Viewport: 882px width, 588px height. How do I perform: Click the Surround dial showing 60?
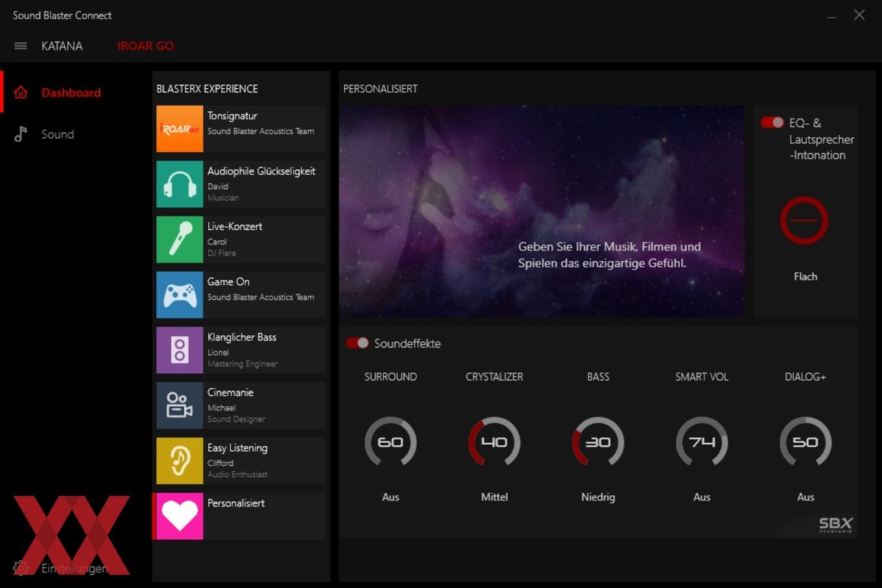(x=390, y=442)
